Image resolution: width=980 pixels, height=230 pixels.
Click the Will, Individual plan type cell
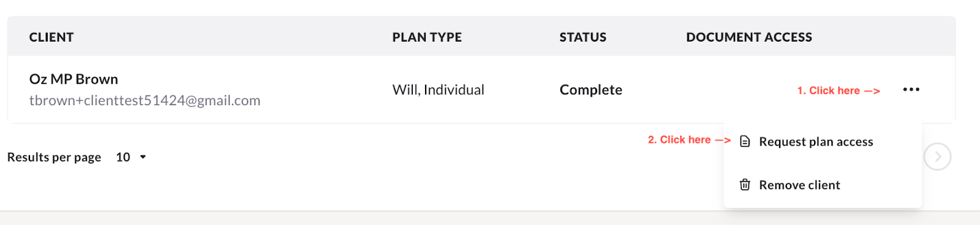coord(438,90)
